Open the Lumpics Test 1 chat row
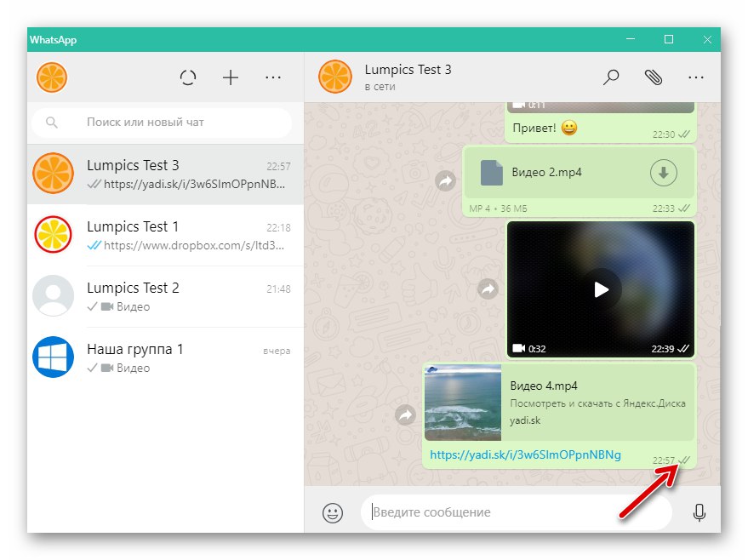This screenshot has height=560, width=748. (x=166, y=235)
